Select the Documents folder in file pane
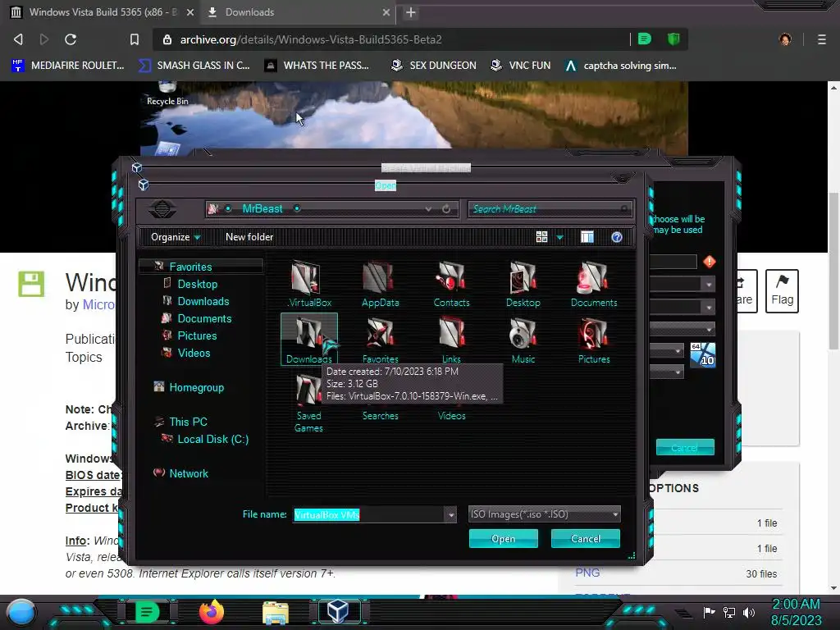Image resolution: width=840 pixels, height=630 pixels. tap(594, 284)
